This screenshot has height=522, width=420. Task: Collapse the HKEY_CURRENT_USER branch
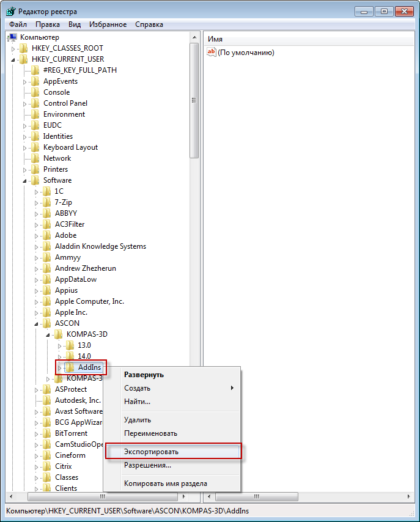tap(13, 60)
